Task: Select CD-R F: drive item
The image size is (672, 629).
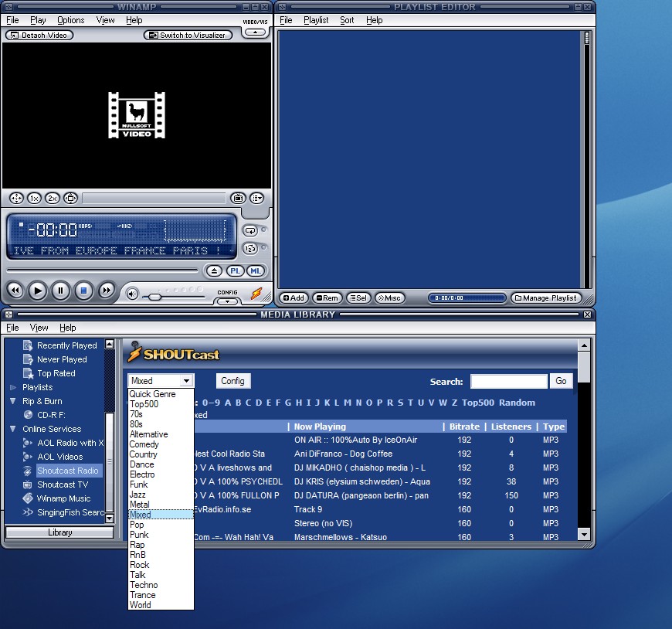Action: (51, 415)
